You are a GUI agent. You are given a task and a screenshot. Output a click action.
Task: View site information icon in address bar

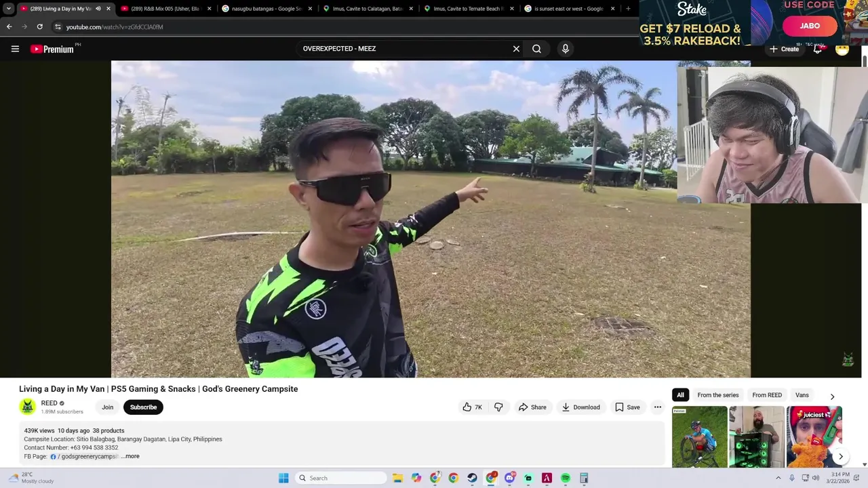coord(58,26)
